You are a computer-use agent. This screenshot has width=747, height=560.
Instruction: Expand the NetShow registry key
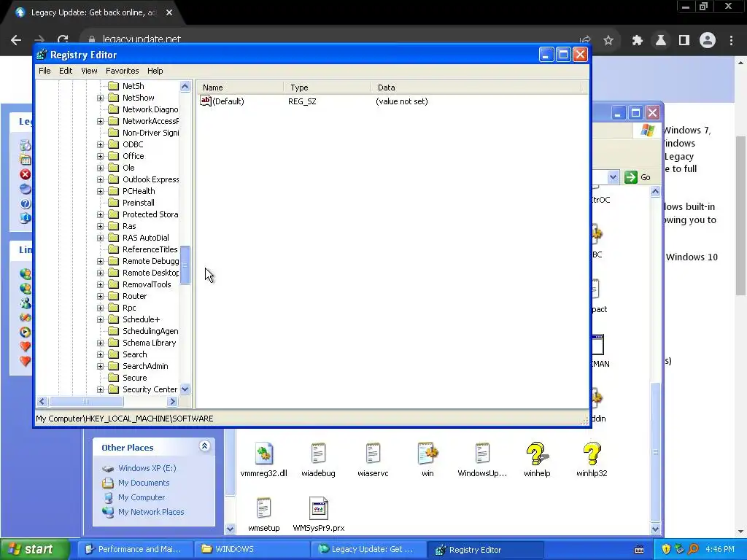click(x=100, y=98)
